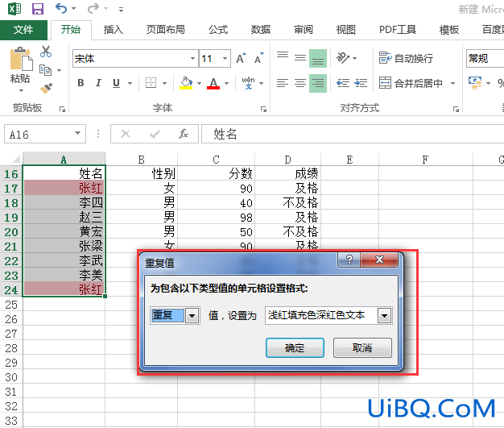Toggle Italic formatting

[98, 83]
